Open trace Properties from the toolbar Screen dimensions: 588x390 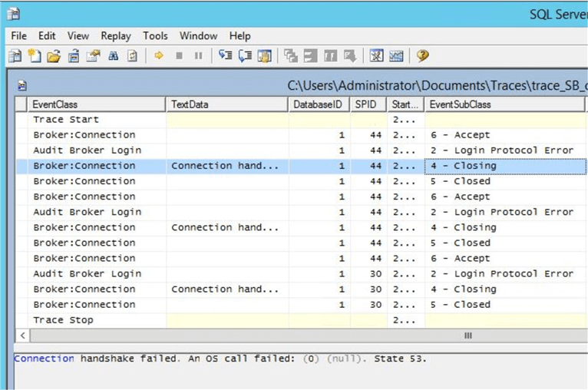[x=93, y=56]
